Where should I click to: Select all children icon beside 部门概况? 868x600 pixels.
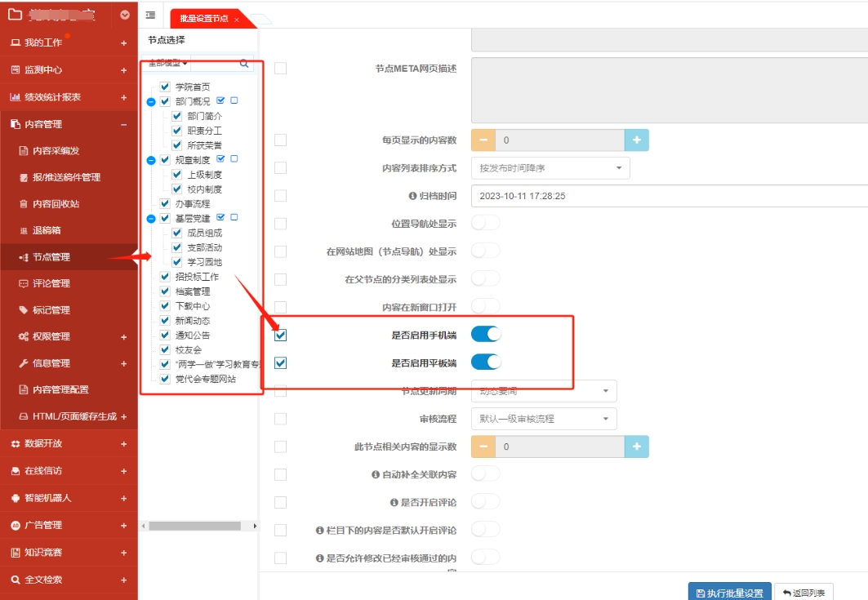(x=220, y=101)
